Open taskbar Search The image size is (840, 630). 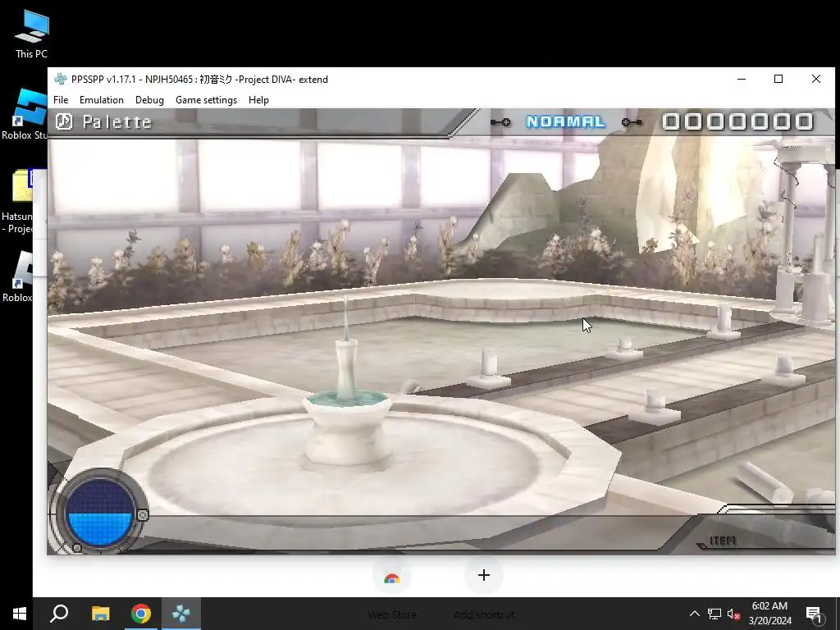[x=59, y=614]
